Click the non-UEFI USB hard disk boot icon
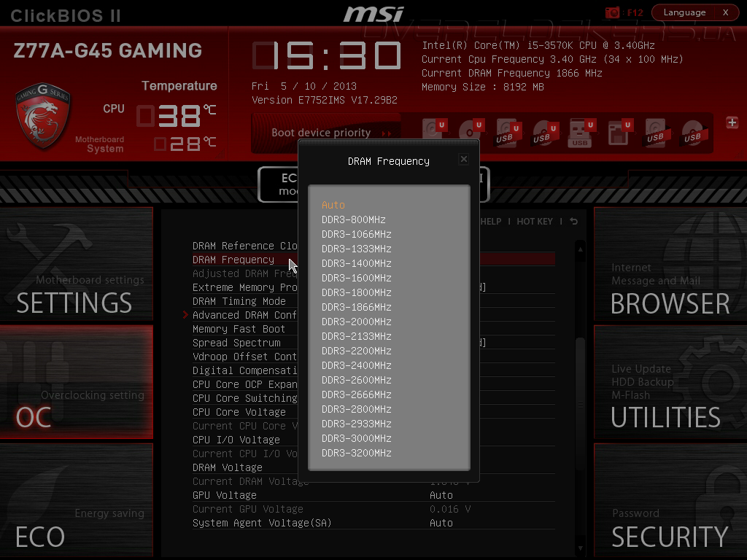This screenshot has height=560, width=747. pos(657,133)
